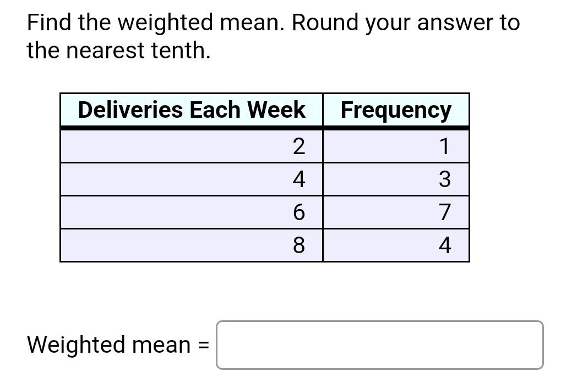Viewport: 588px width, 383px height.
Task: Select the last row of the table
Action: (264, 247)
